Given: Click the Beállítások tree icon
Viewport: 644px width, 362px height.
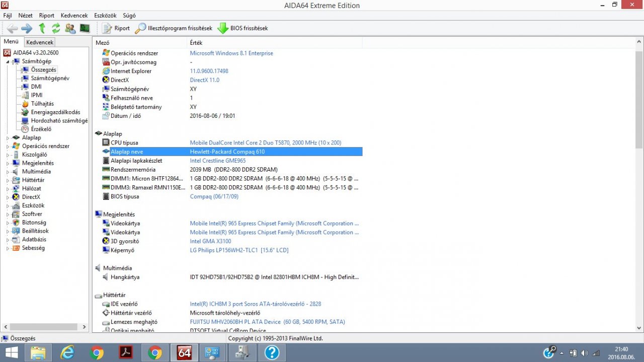Looking at the screenshot, I should (16, 231).
